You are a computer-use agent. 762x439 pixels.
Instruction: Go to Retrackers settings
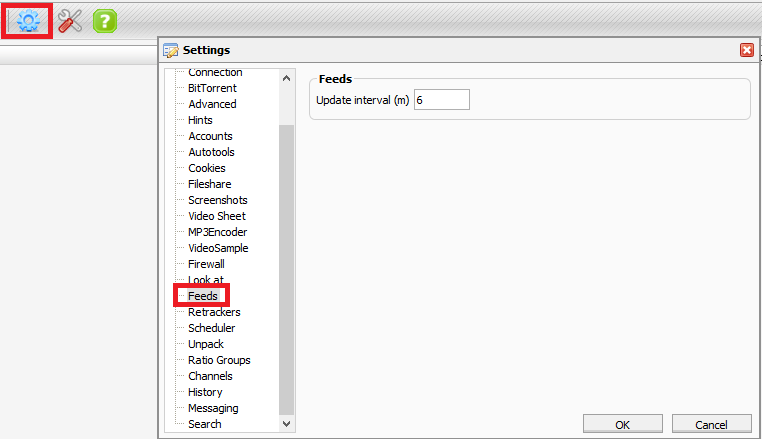pos(214,312)
